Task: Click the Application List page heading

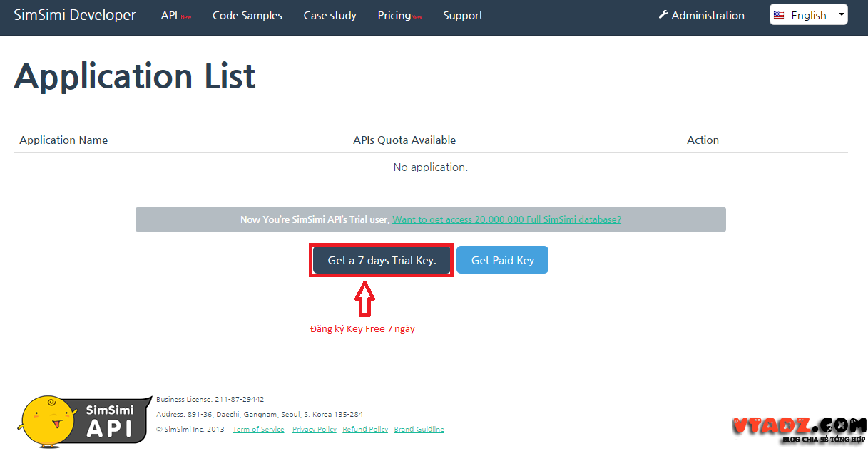Action: tap(135, 76)
